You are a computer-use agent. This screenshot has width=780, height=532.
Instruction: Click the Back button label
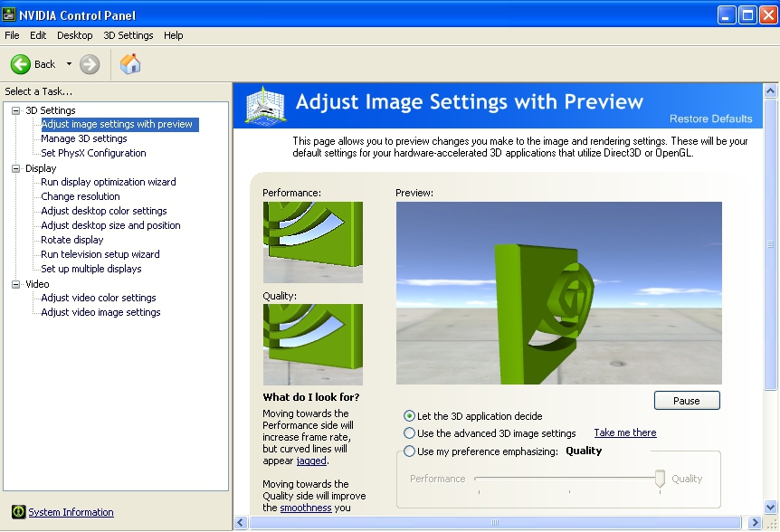(x=44, y=64)
